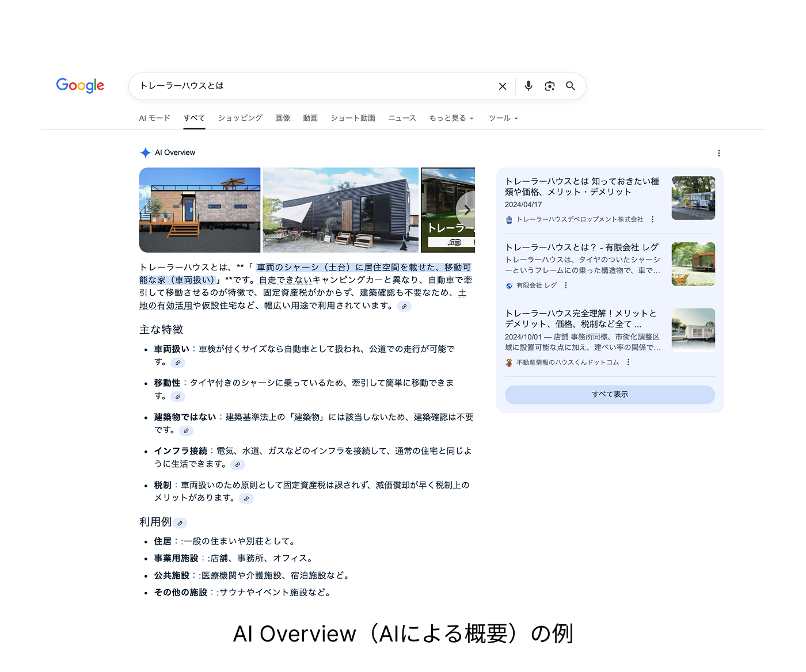Select the ショッピング tab
This screenshot has height=672, width=806.
240,118
